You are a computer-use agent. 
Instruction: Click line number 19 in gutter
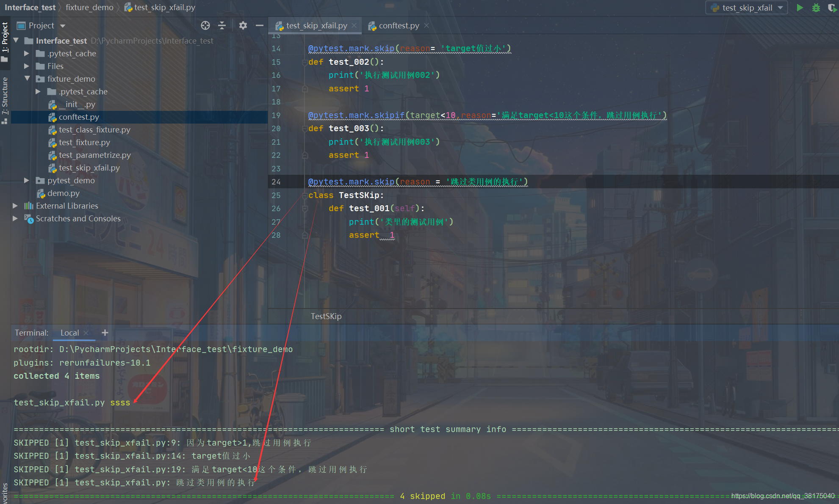(276, 115)
